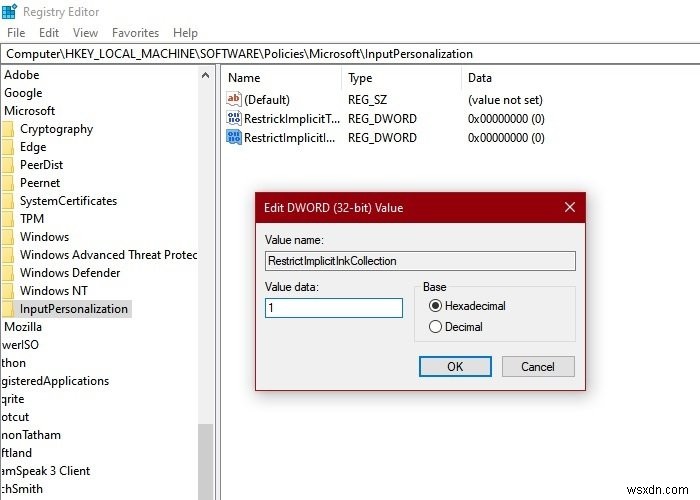
Task: Open the View menu
Action: [85, 33]
